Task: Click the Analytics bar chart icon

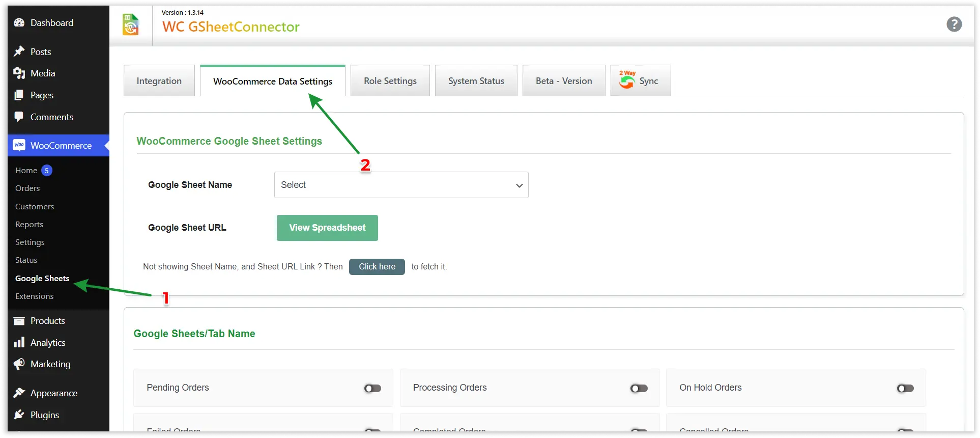Action: pyautogui.click(x=19, y=342)
